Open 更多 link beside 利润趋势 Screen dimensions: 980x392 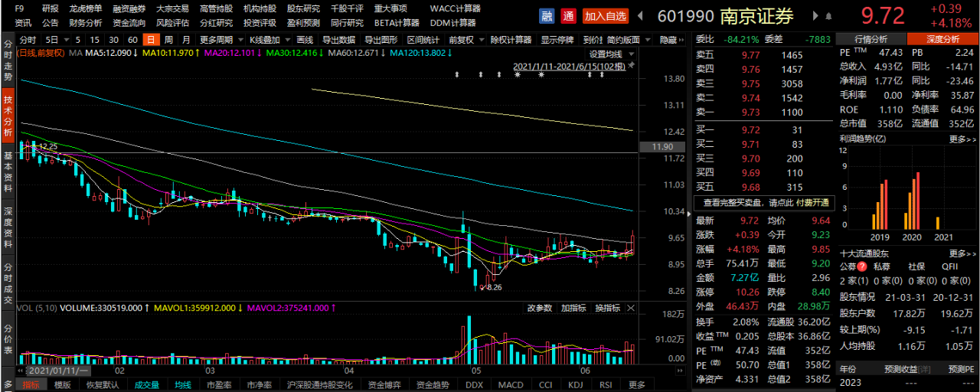click(x=962, y=139)
